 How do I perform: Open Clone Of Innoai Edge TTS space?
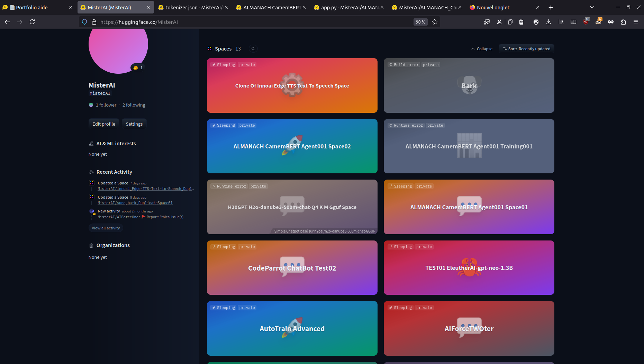(292, 85)
